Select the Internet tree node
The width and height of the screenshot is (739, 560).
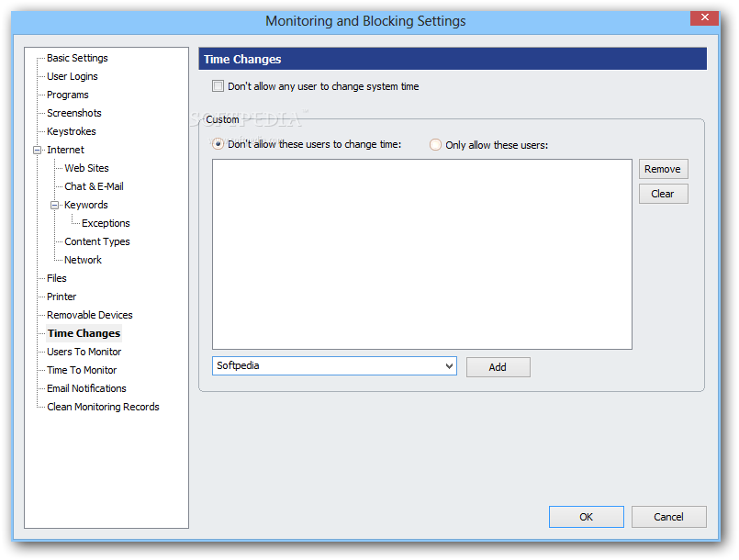point(65,150)
